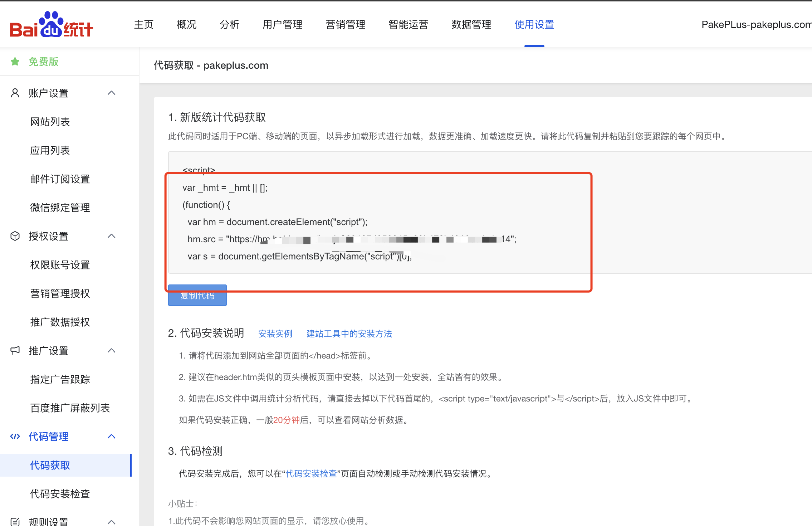This screenshot has width=812, height=526.
Task: Collapse the 推广设置 section chevron
Action: pos(112,350)
